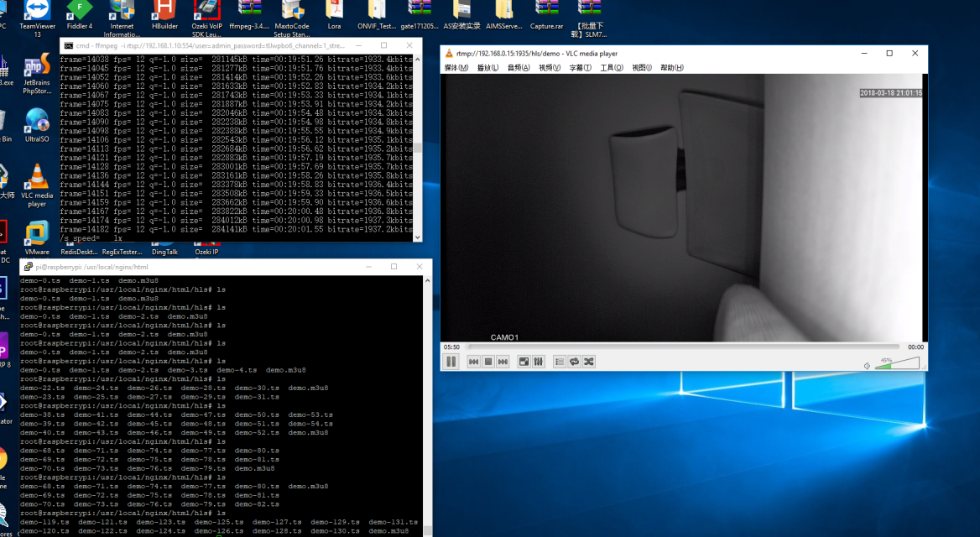Pause the VLC video playback

[451, 362]
